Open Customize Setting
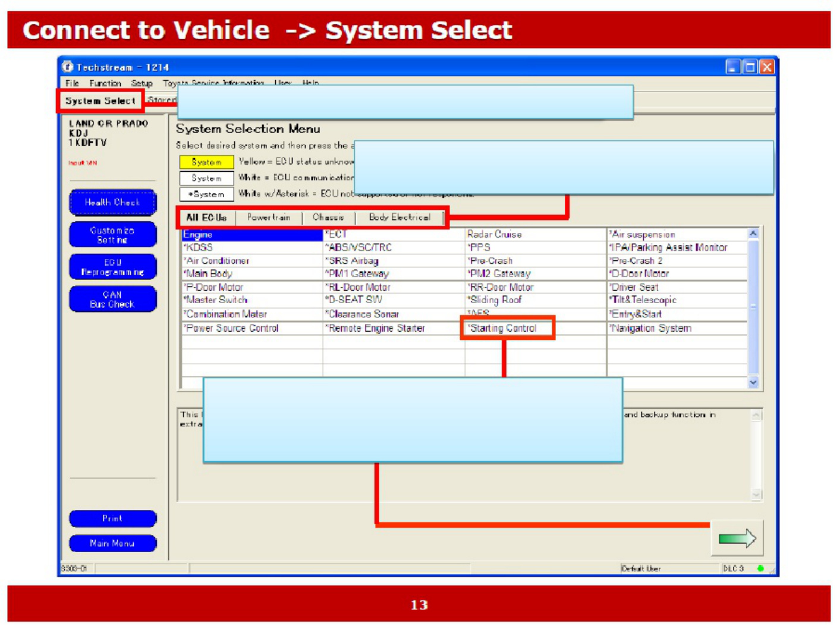The width and height of the screenshot is (840, 630). [x=112, y=235]
